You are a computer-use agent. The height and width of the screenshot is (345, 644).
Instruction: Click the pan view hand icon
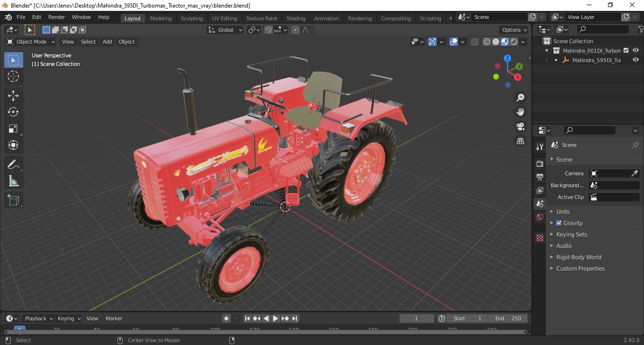520,112
